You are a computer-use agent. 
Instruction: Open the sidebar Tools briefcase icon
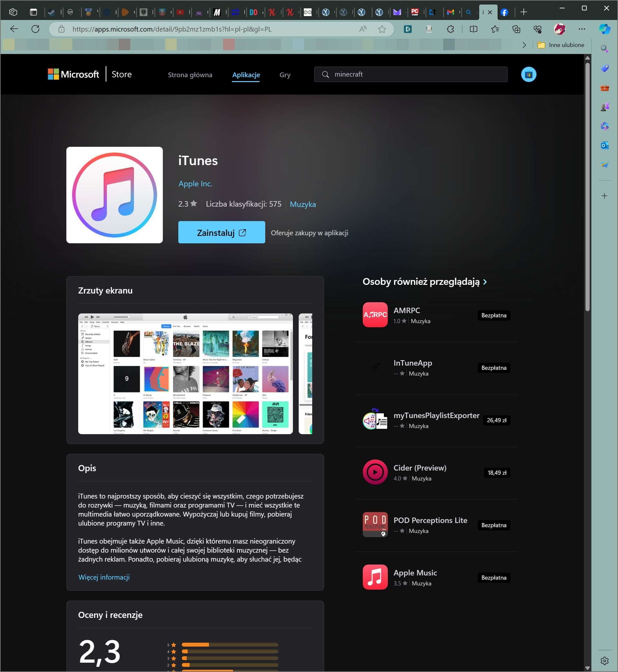pos(604,88)
